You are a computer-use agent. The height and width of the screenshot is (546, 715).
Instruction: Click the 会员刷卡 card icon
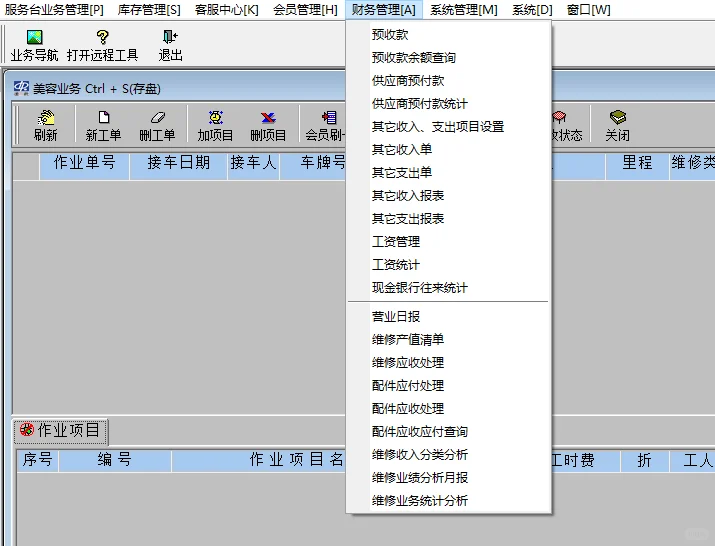click(x=329, y=118)
